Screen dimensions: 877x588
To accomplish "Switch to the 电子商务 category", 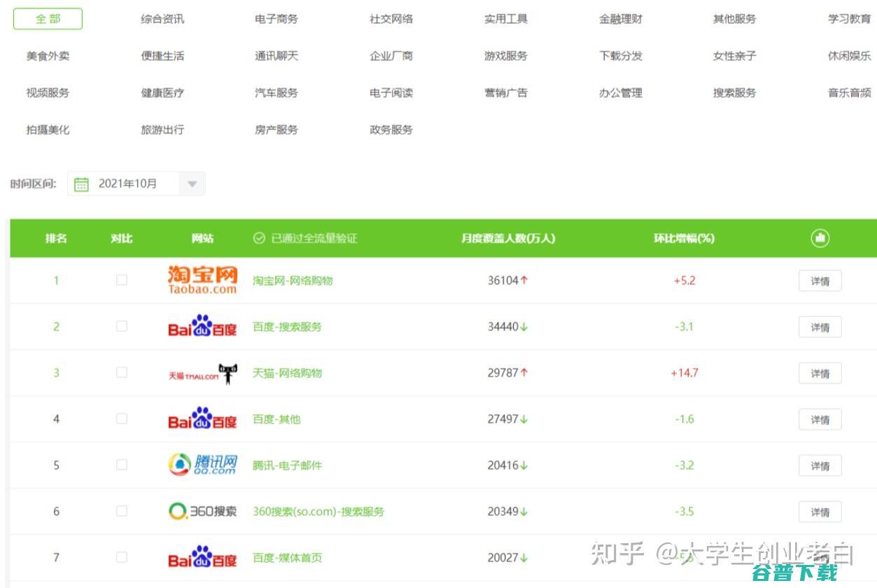I will pyautogui.click(x=274, y=19).
